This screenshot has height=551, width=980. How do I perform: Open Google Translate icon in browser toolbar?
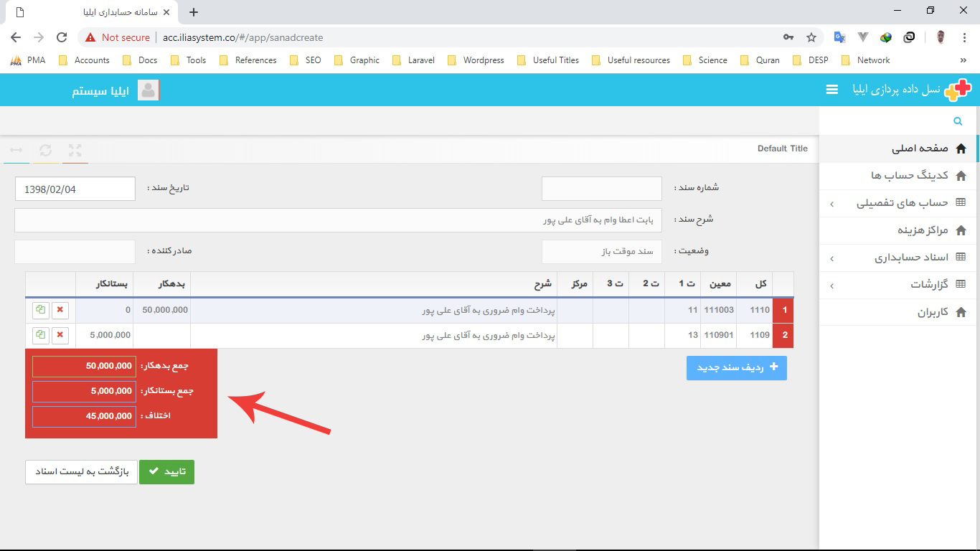click(841, 37)
